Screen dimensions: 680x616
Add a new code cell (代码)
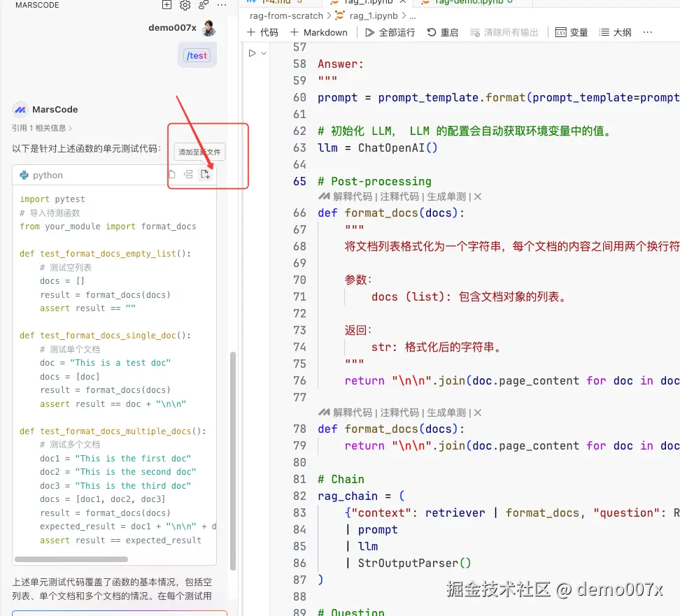point(263,32)
